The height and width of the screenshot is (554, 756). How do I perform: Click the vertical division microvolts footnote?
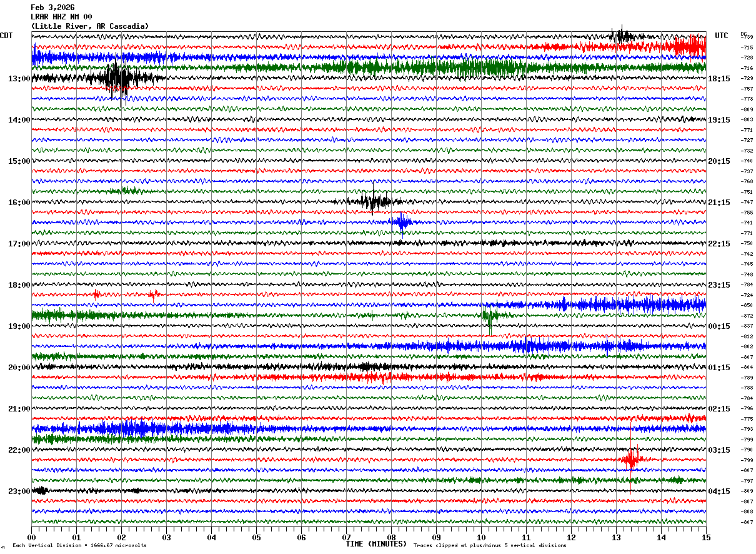(x=79, y=546)
